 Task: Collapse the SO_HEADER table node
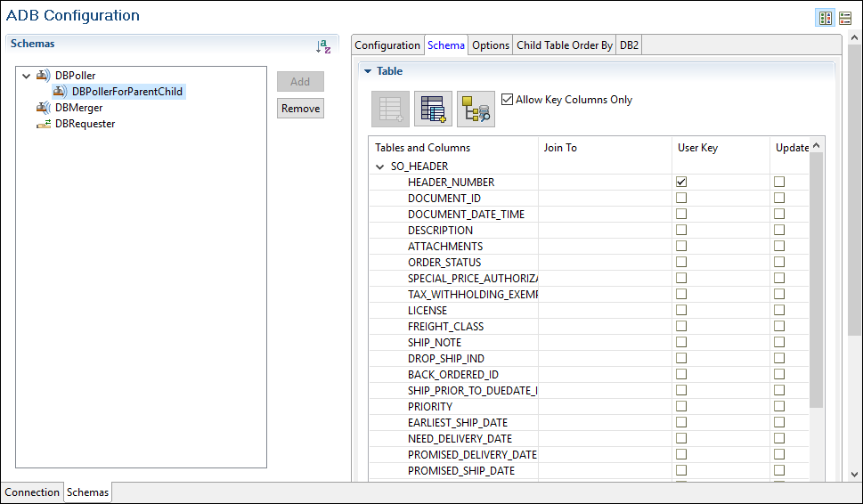coord(380,167)
